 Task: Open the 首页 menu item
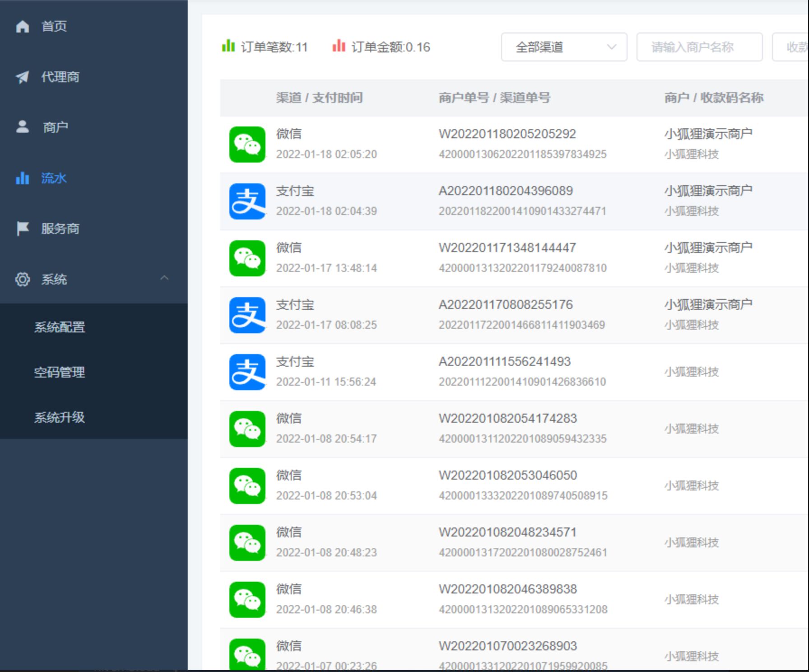pos(93,26)
